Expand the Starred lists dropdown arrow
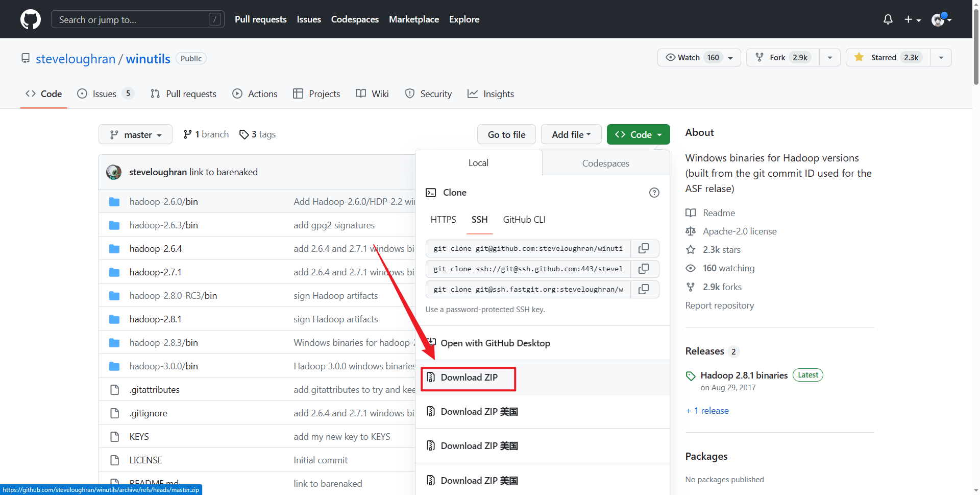980x495 pixels. coord(941,58)
